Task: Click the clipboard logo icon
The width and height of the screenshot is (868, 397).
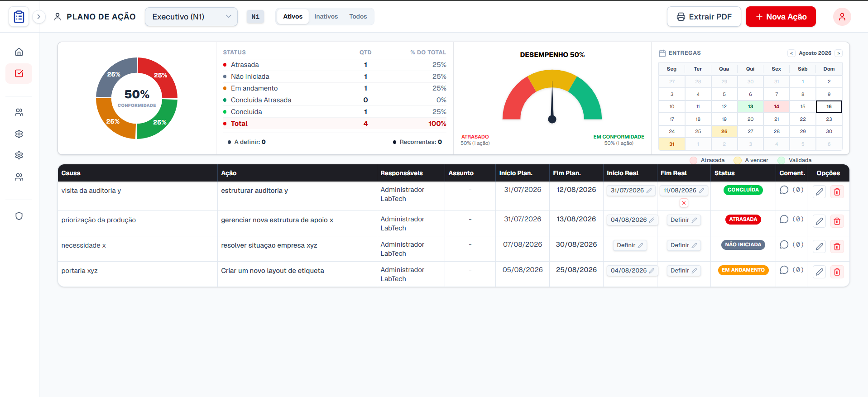Action: (x=19, y=17)
